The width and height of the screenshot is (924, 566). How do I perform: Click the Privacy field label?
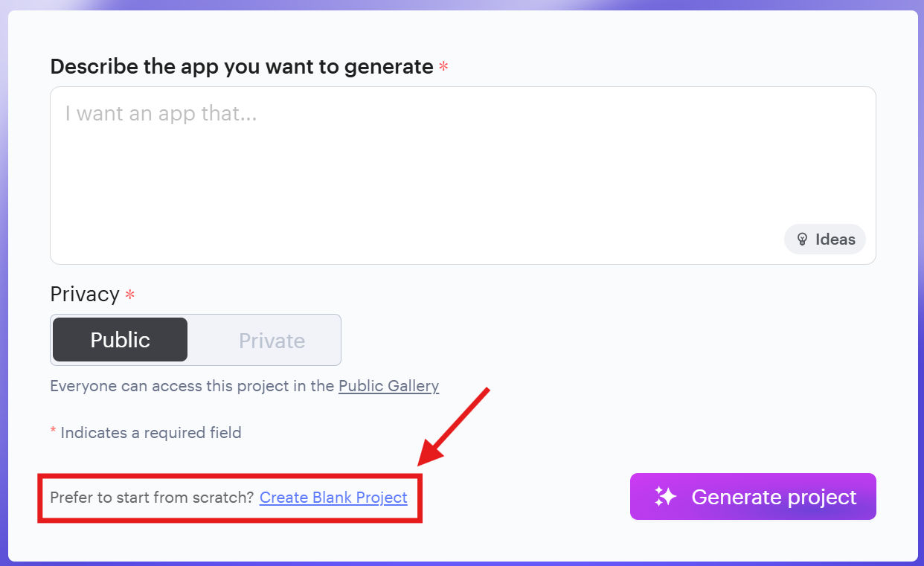pos(84,294)
